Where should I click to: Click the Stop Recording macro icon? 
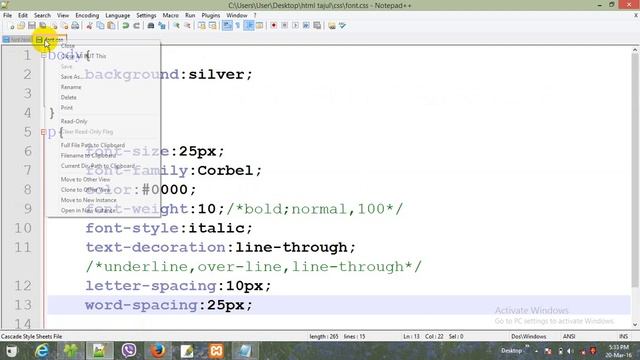pyautogui.click(x=284, y=26)
